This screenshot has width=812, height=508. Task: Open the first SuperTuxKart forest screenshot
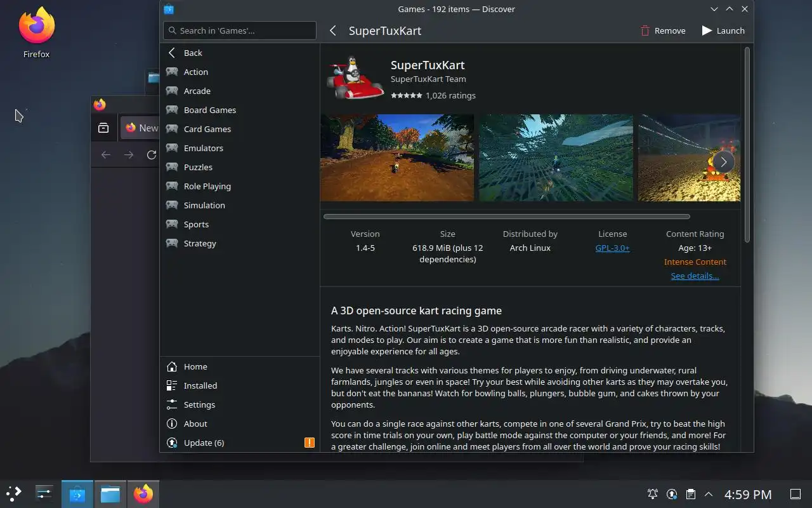click(x=397, y=157)
